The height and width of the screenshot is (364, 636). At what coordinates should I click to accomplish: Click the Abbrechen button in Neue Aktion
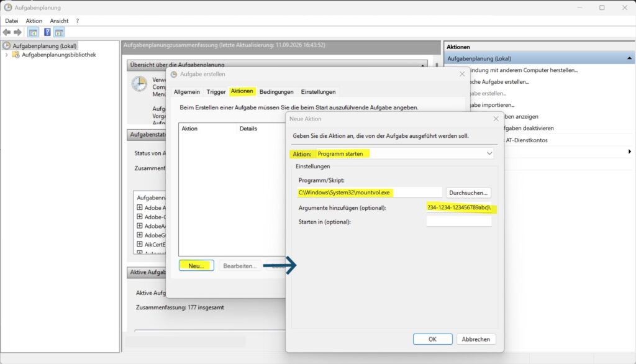476,339
